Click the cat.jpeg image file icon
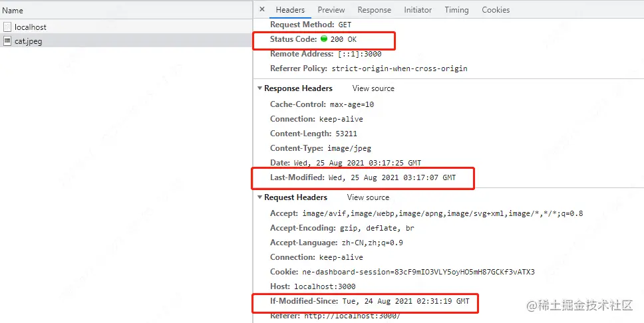Image resolution: width=644 pixels, height=323 pixels. (7, 41)
